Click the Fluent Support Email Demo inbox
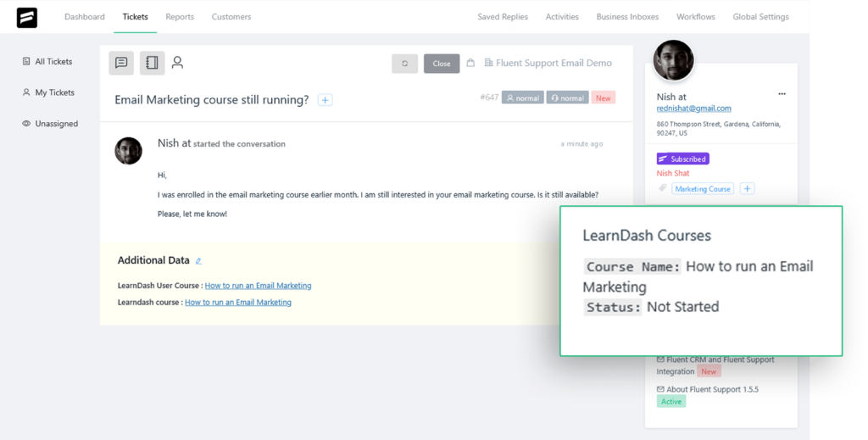Screen dimensions: 868x440 (548, 63)
